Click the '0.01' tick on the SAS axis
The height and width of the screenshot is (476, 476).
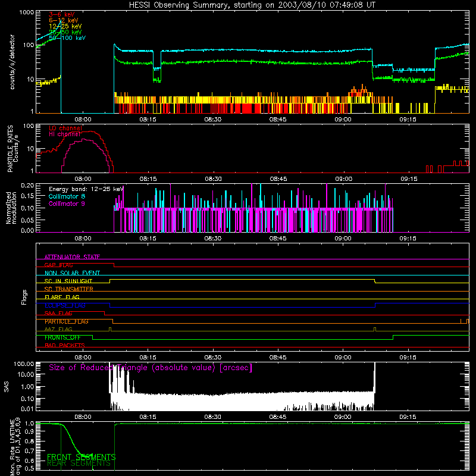point(27,409)
